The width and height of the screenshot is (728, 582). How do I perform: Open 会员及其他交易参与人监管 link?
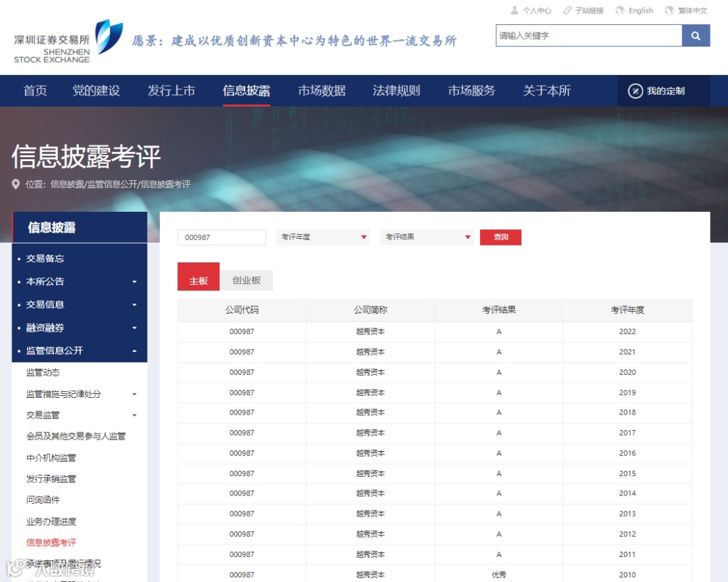click(76, 436)
